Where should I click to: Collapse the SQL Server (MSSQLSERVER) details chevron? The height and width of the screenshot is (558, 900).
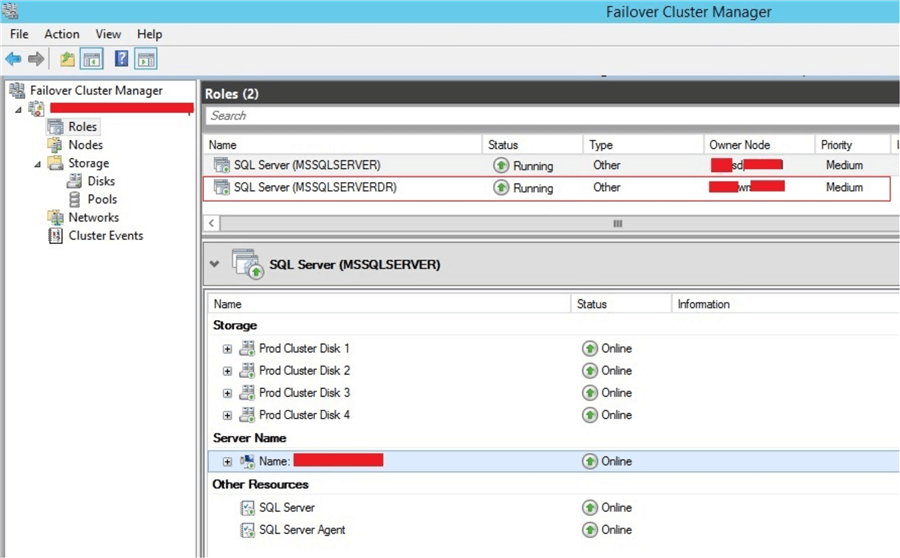(x=215, y=264)
